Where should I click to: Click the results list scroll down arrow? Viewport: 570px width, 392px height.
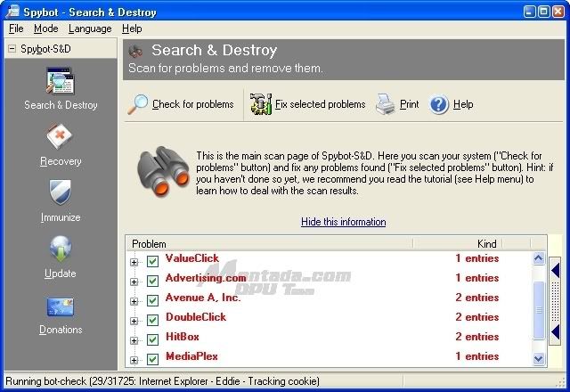coord(538,359)
